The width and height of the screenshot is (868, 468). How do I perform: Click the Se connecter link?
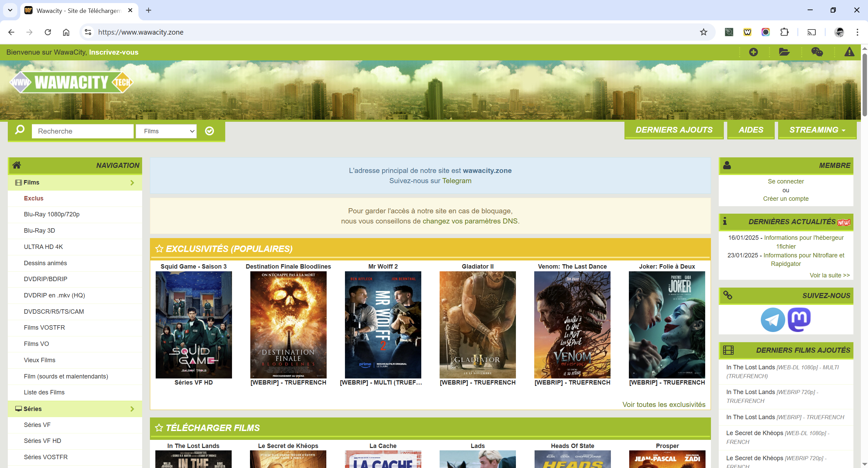pyautogui.click(x=786, y=181)
